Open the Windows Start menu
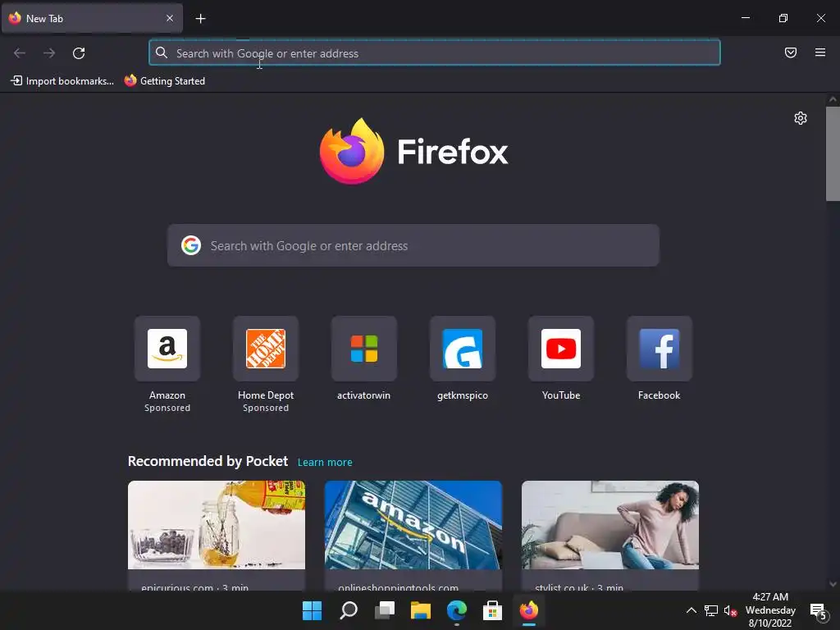This screenshot has height=630, width=840. [312, 610]
